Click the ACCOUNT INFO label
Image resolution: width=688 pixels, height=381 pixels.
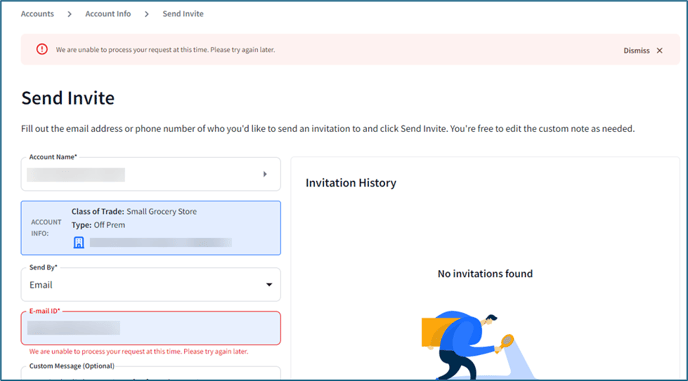(x=46, y=228)
